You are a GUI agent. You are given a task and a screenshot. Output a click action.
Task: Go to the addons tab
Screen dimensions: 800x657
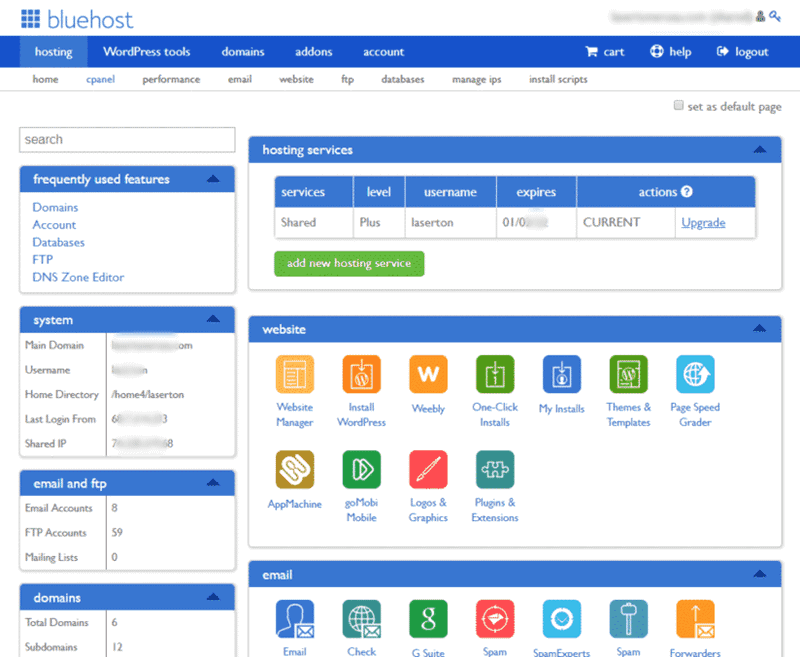[x=313, y=52]
